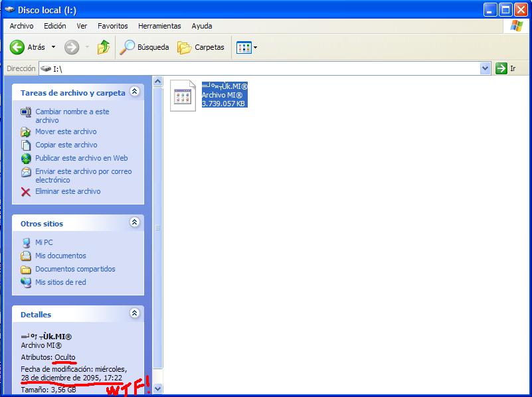Click the rename file task icon
Viewport: 532px width, 397px height.
pyautogui.click(x=26, y=112)
